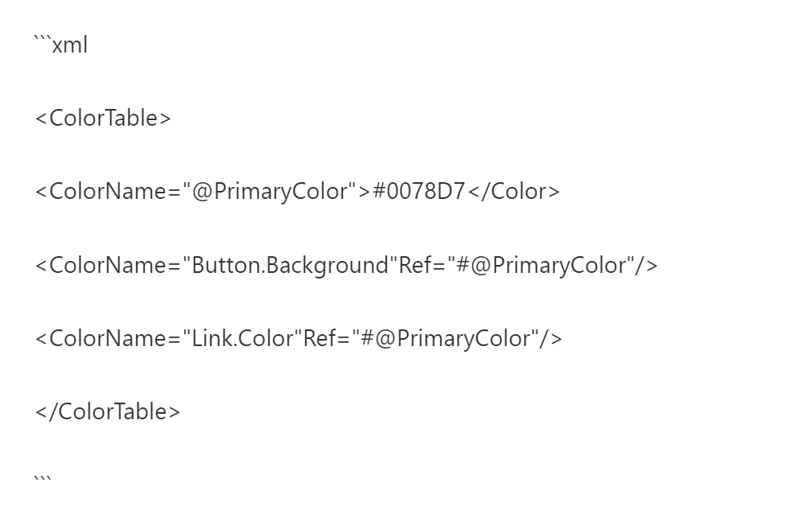Click the opening ```xml code fence line
This screenshot has width=812, height=510.
[x=61, y=45]
